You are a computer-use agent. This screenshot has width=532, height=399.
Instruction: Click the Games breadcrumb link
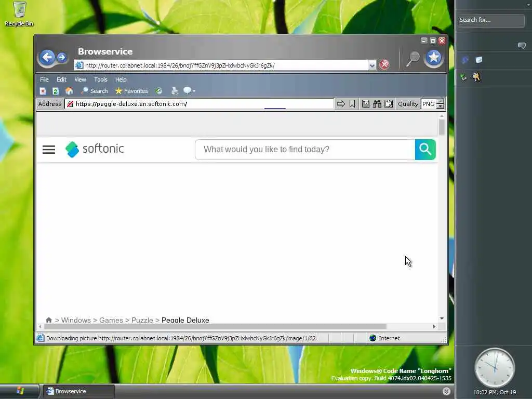(x=111, y=320)
